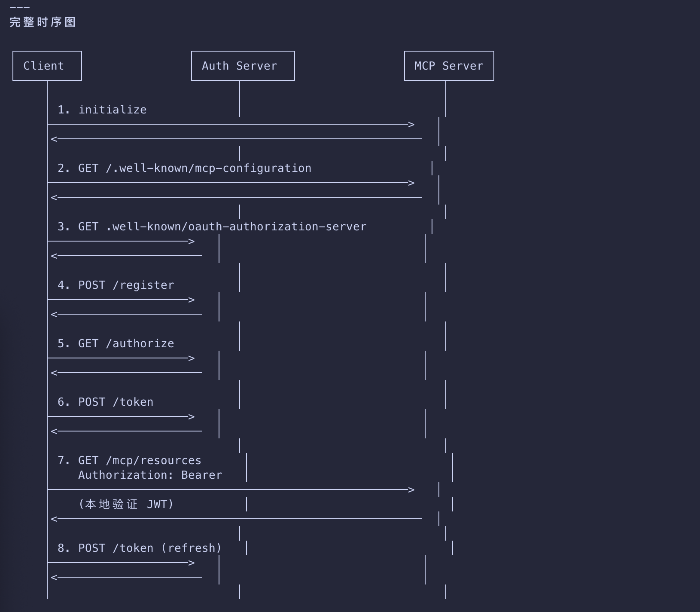Click the request arrowhead below "1. initialize"
Viewport: 700px width, 612px height.
point(411,125)
